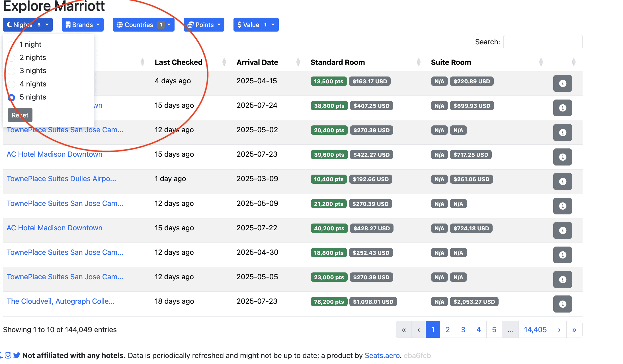Go to results page 5
Viewport: 623px width, 364px height.
click(x=494, y=330)
